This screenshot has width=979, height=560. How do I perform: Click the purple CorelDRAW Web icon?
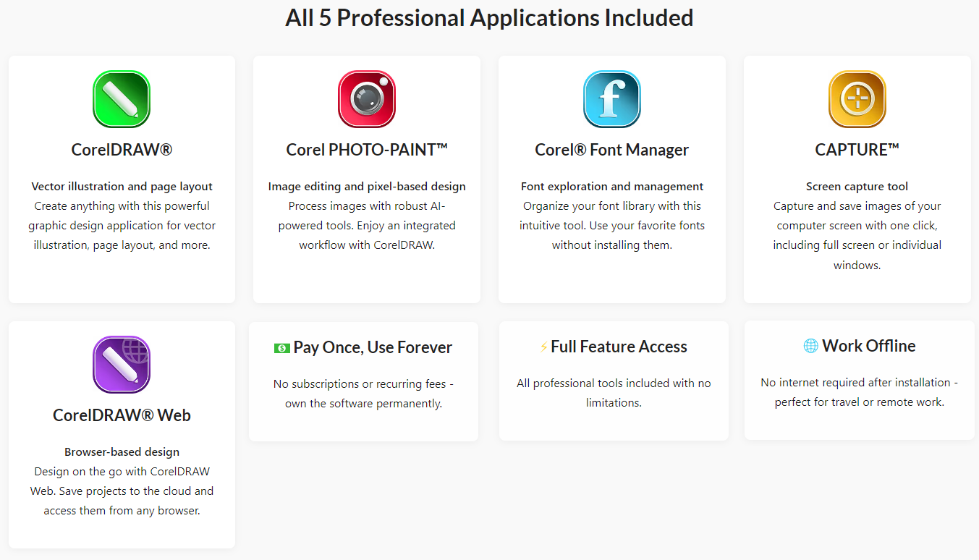[122, 365]
